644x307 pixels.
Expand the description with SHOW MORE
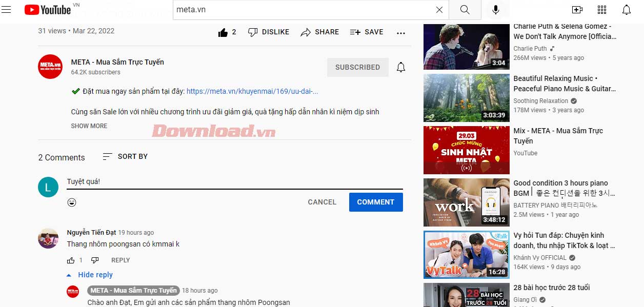(89, 126)
